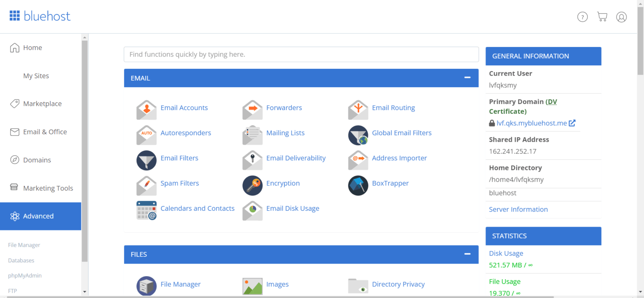Click the Email Accounts envelope icon

click(146, 110)
